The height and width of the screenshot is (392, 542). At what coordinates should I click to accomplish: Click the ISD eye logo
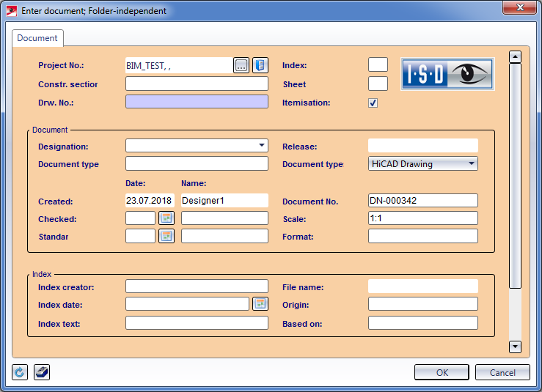click(x=447, y=73)
